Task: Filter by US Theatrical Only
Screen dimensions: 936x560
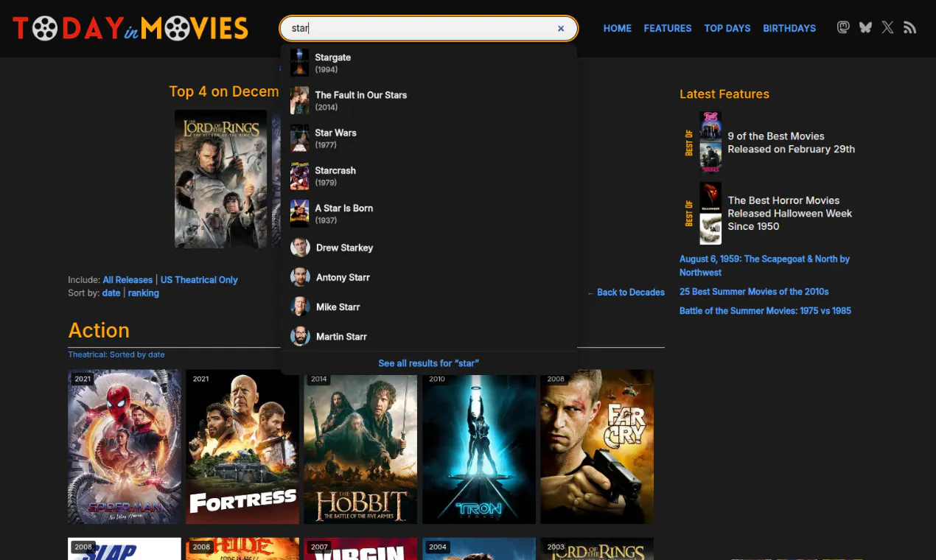Action: click(199, 280)
